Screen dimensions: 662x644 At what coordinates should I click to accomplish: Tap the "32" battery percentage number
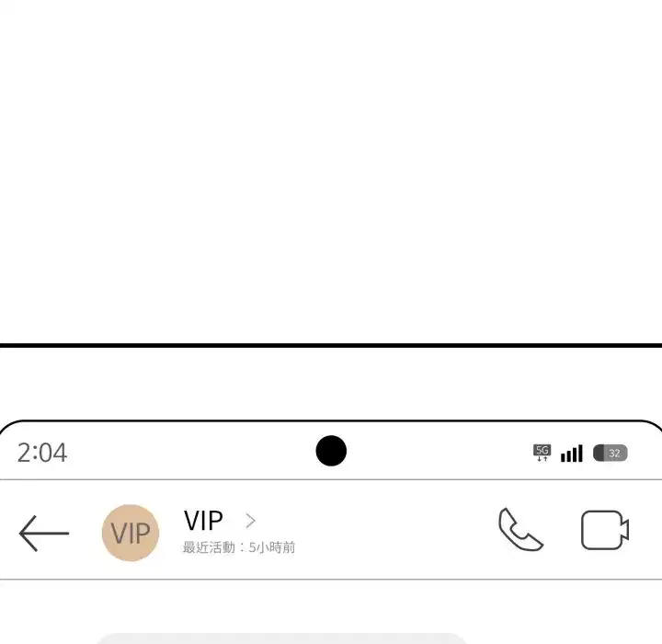pyautogui.click(x=614, y=454)
